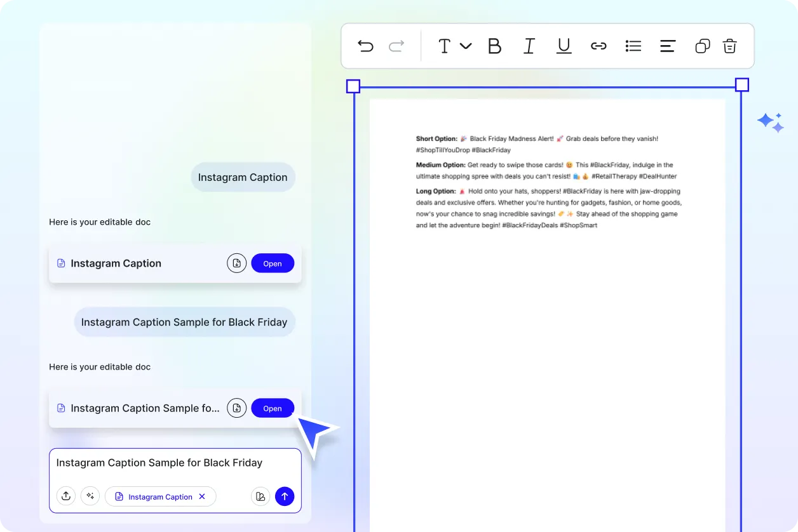Download the Black Friday sample doc

236,408
